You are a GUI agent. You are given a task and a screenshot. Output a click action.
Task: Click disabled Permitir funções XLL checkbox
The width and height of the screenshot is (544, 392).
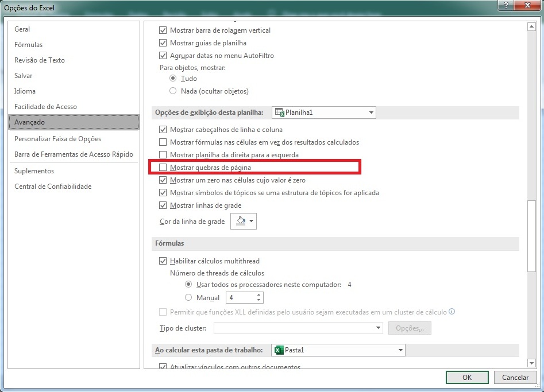click(163, 312)
